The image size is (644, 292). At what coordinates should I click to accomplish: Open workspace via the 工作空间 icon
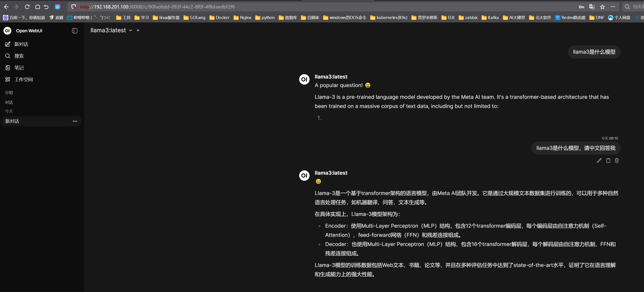(8, 79)
